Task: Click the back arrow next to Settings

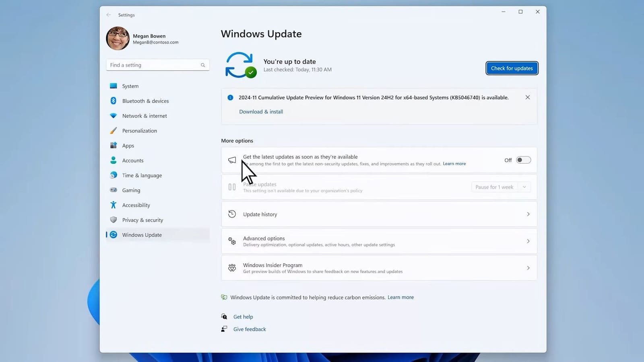Action: tap(108, 14)
